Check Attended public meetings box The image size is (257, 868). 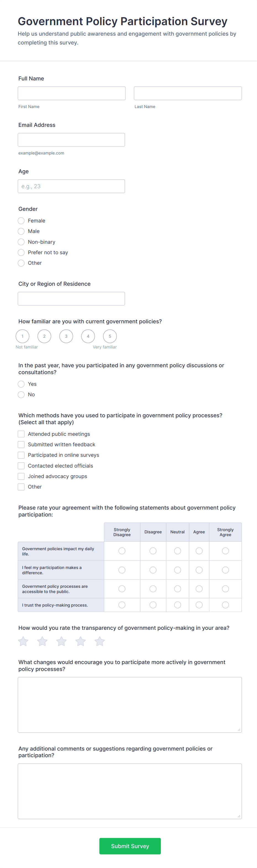[21, 434]
